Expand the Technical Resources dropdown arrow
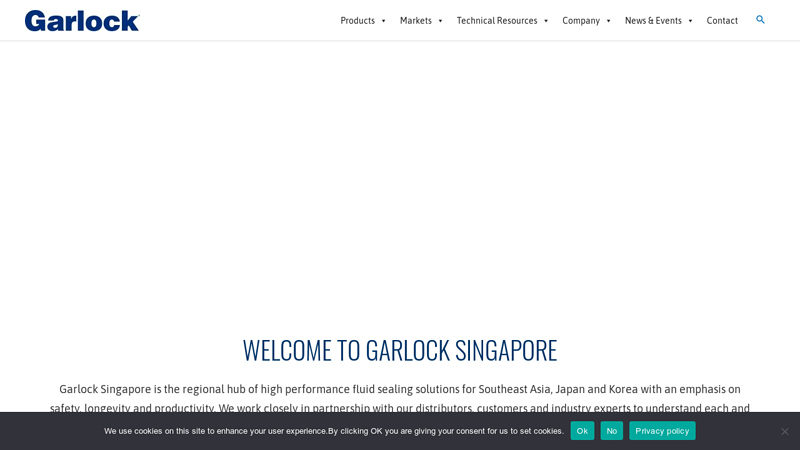This screenshot has width=800, height=450. pos(546,21)
